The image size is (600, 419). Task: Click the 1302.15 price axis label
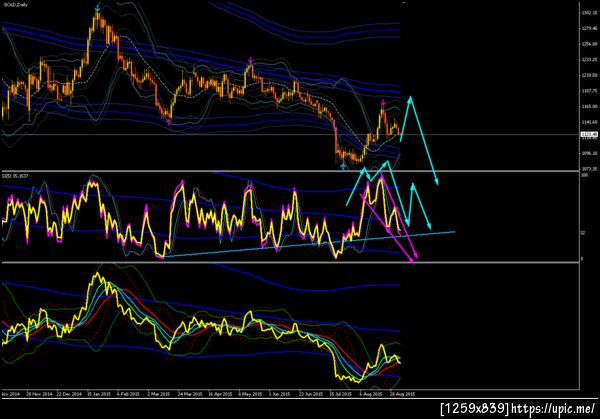589,13
